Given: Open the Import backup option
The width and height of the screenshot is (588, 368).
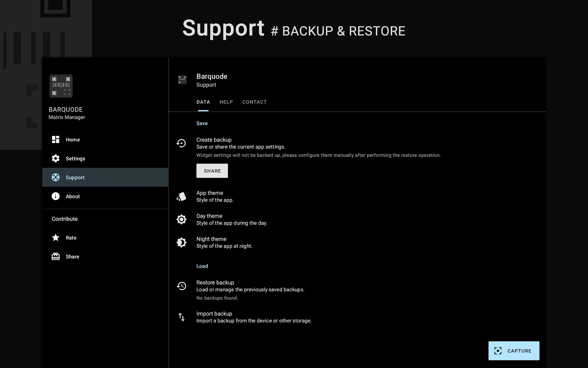Looking at the screenshot, I should [x=357, y=317].
